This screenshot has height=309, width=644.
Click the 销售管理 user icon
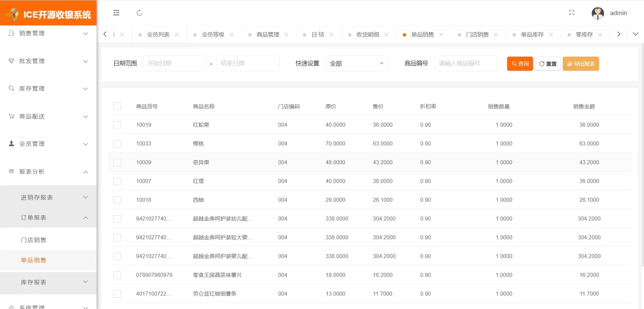tap(11, 33)
